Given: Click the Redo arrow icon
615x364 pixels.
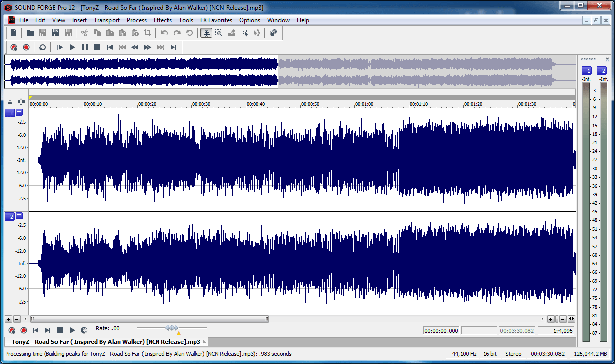Looking at the screenshot, I should pyautogui.click(x=177, y=33).
